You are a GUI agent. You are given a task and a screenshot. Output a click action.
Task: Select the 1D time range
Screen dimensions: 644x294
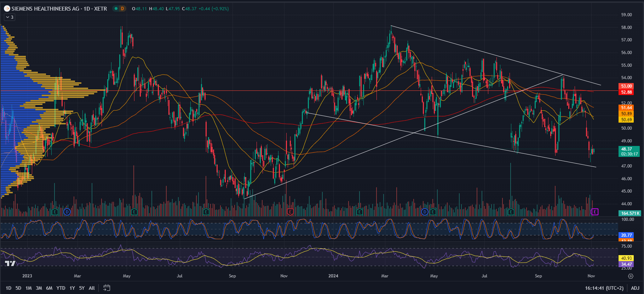[x=8, y=288]
